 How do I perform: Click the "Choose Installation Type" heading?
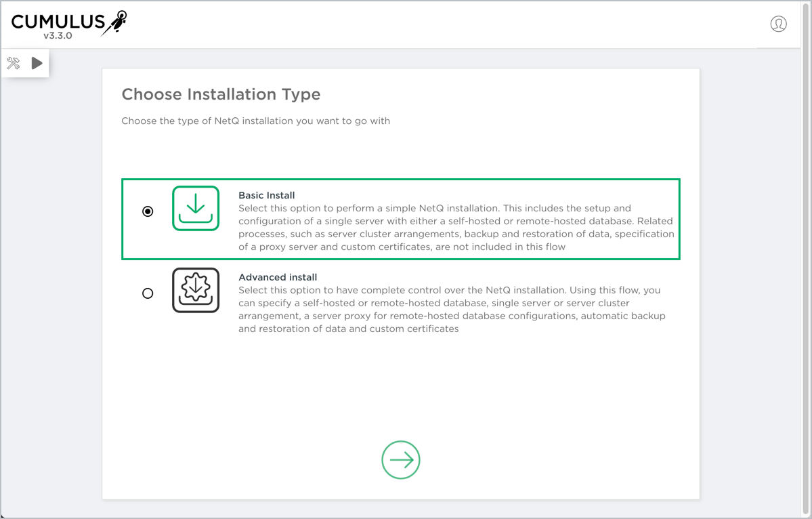click(x=221, y=94)
